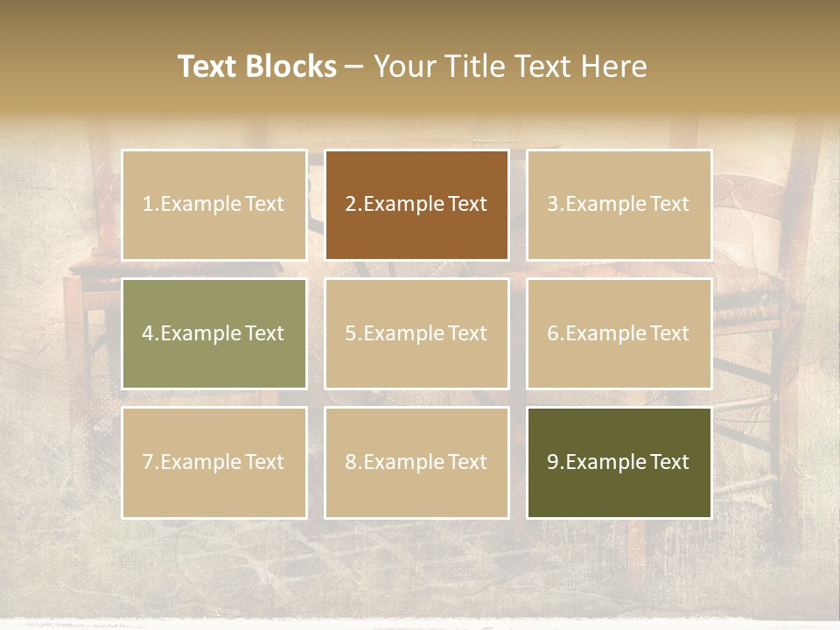The image size is (840, 630).
Task: Choose the olive green "4.Example Text" block
Action: tap(214, 333)
